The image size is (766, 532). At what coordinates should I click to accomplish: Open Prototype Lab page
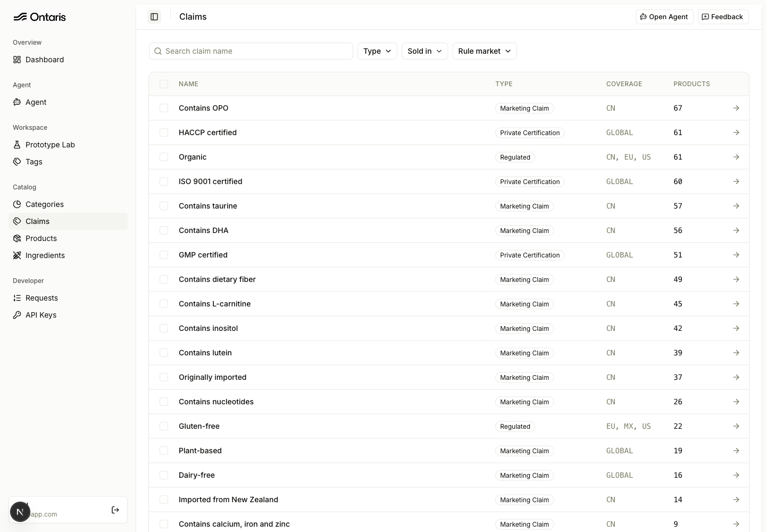(68, 145)
